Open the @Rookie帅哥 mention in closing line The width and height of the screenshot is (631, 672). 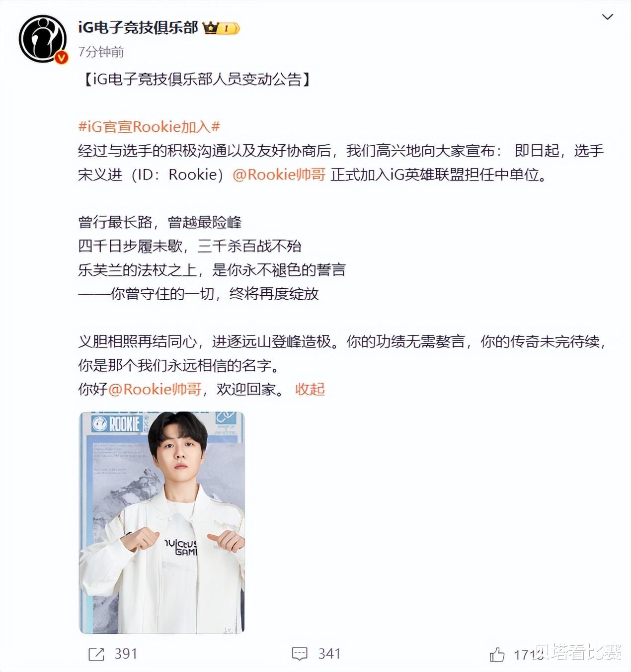(155, 389)
